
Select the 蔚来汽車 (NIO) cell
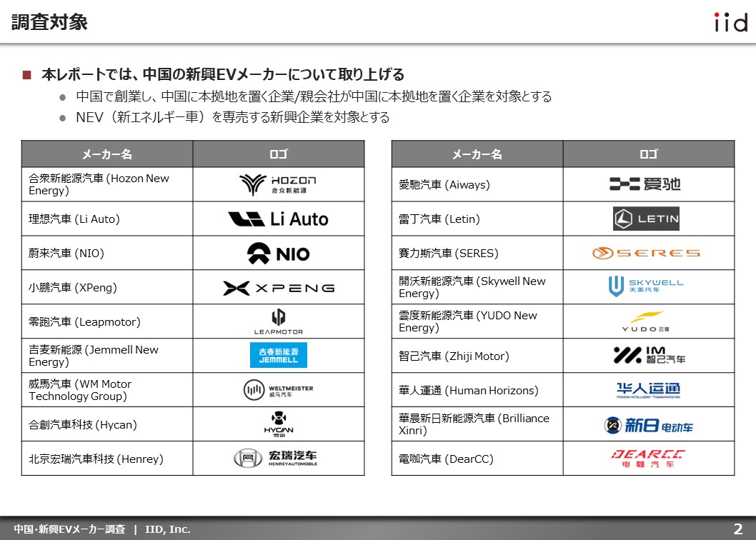point(107,253)
